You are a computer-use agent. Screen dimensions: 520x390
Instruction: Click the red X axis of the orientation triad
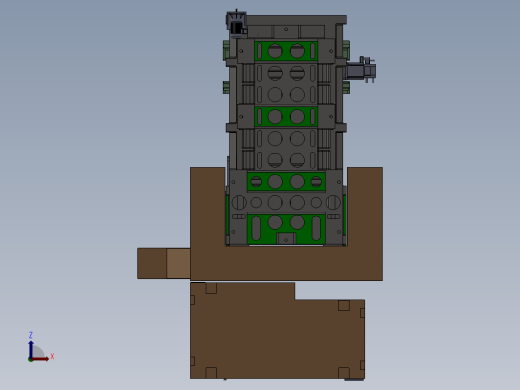click(x=41, y=359)
